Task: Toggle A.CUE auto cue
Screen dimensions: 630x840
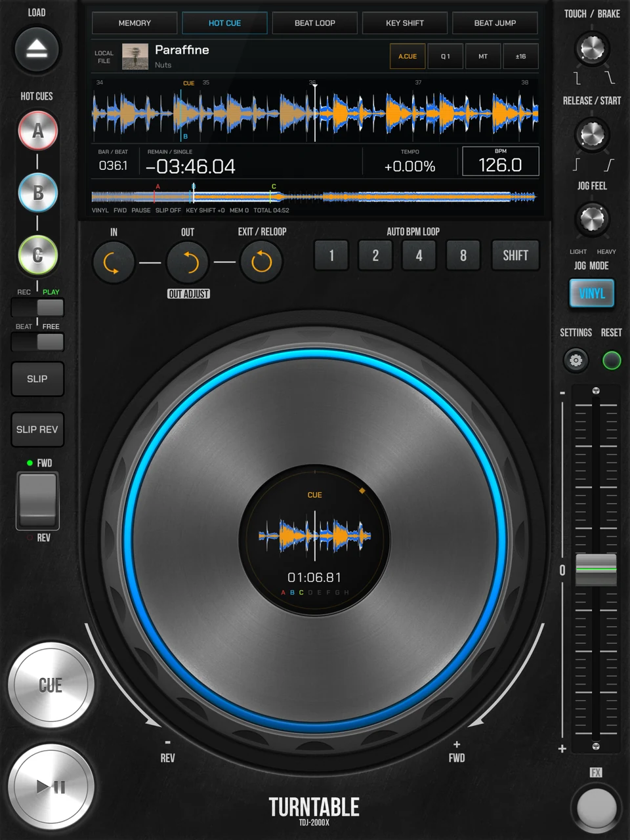Action: point(408,56)
